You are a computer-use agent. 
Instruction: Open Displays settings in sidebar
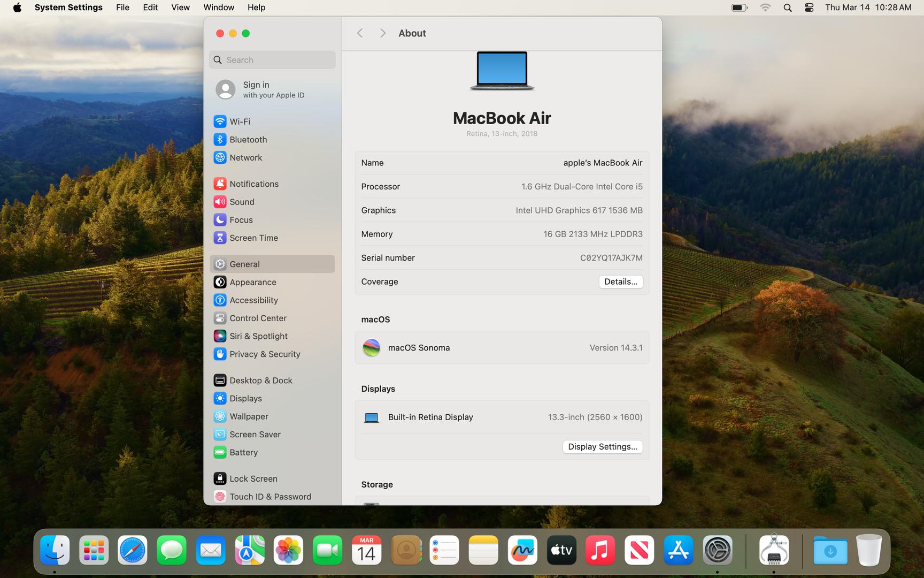(x=272, y=398)
